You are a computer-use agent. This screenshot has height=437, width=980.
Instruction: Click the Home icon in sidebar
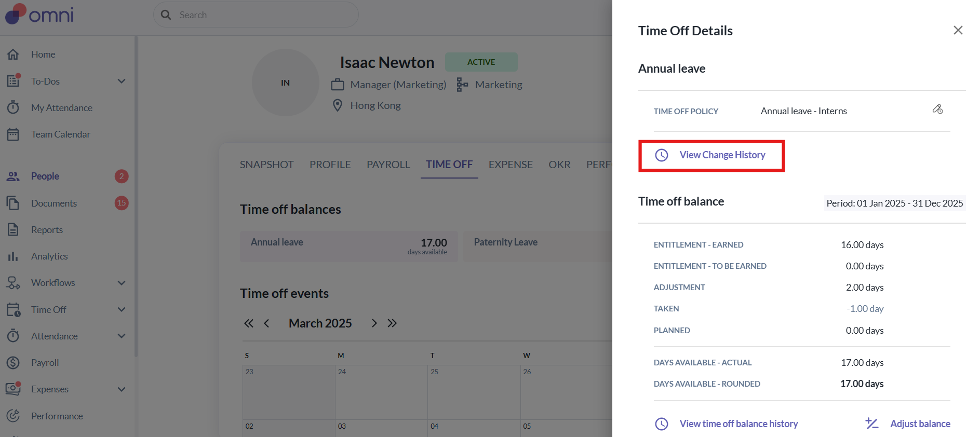pyautogui.click(x=13, y=54)
